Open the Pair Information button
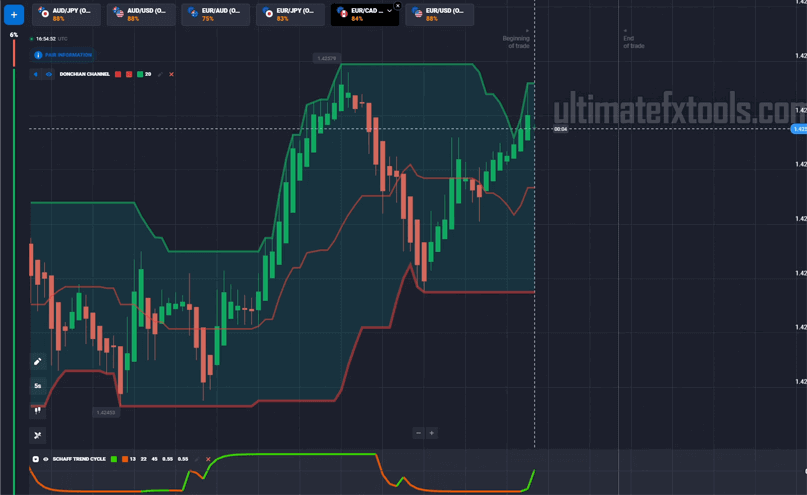 coord(63,55)
